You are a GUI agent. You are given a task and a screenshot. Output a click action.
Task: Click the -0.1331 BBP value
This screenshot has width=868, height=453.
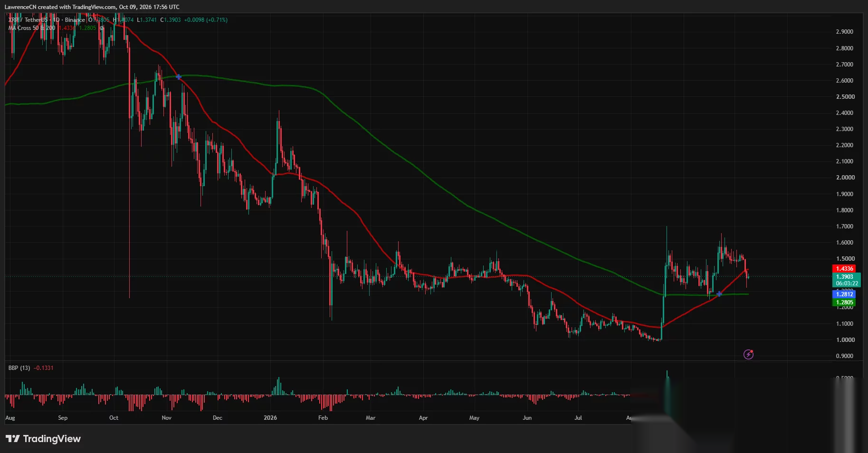[x=44, y=368]
